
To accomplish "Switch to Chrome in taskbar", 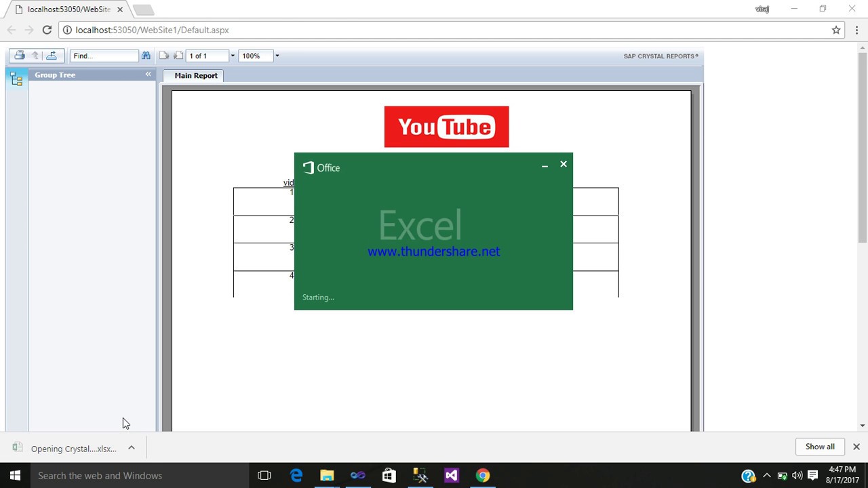I will [483, 475].
